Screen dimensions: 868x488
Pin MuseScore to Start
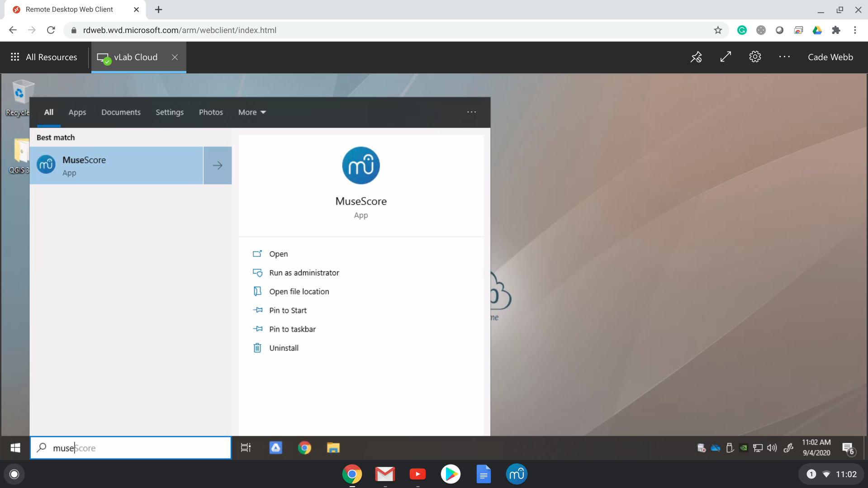tap(280, 310)
